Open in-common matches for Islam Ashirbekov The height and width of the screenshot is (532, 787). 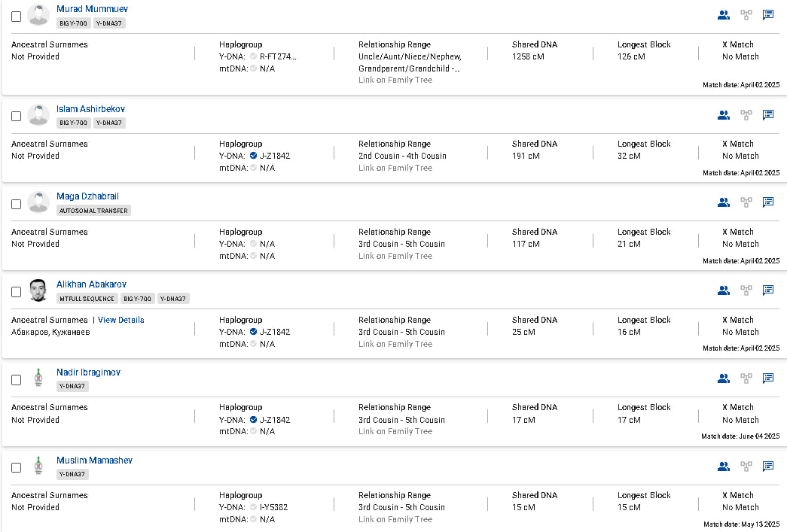[723, 115]
